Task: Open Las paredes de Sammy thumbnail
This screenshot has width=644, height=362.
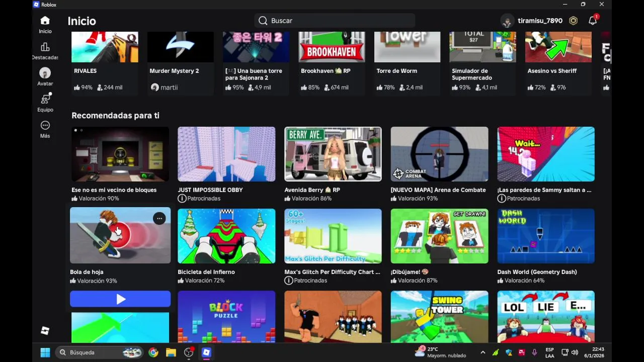Action: [x=546, y=154]
